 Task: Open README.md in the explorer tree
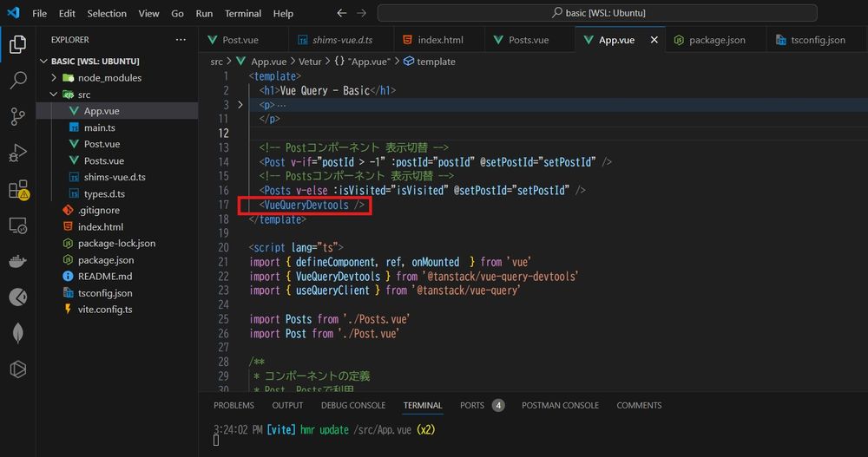117,276
